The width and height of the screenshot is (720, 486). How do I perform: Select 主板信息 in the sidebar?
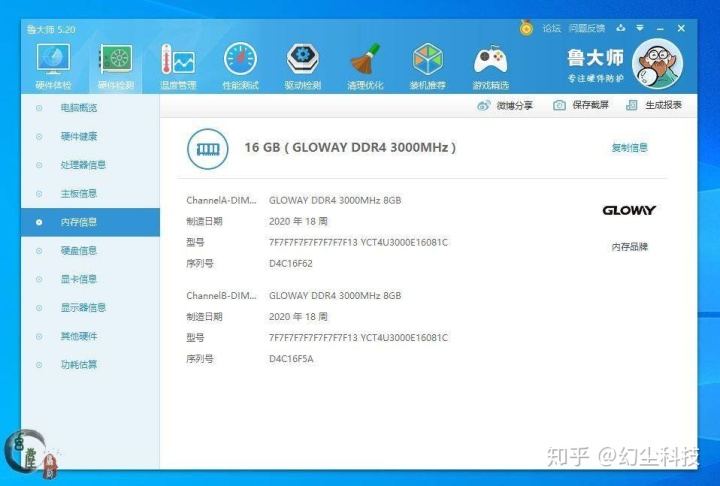pos(90,193)
